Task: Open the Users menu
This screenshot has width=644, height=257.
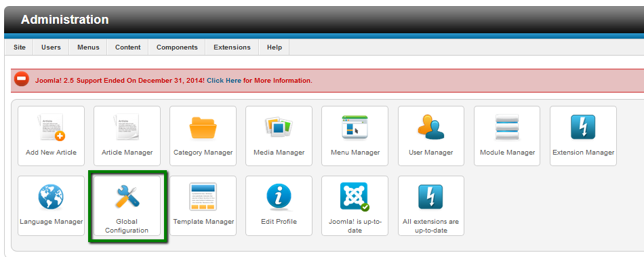Action: (51, 47)
